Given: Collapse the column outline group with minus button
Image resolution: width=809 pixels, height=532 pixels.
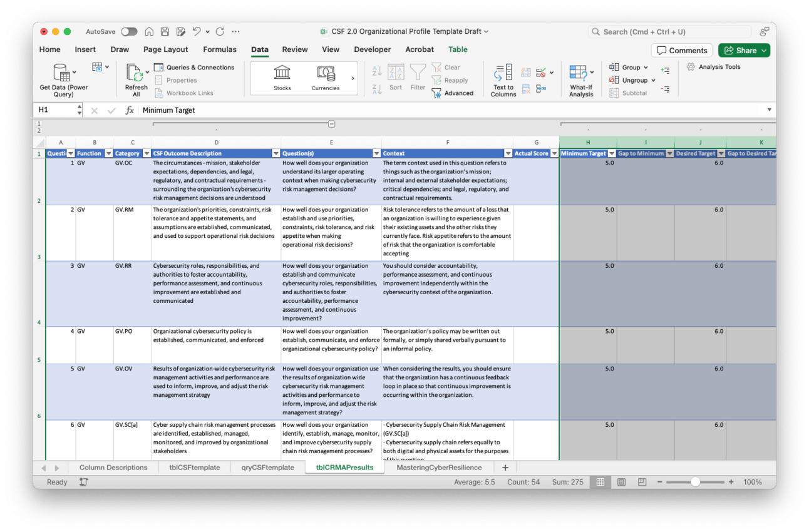Looking at the screenshot, I should (x=332, y=124).
